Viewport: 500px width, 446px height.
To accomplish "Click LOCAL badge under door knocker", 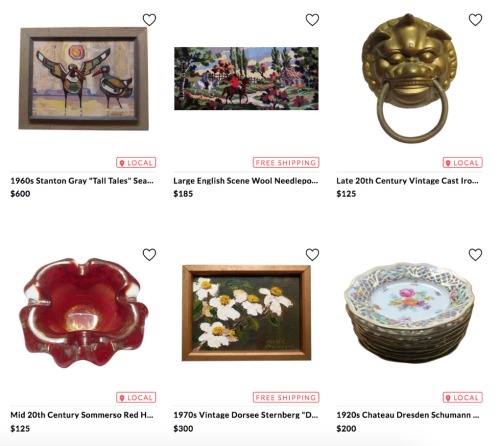I will (x=462, y=163).
